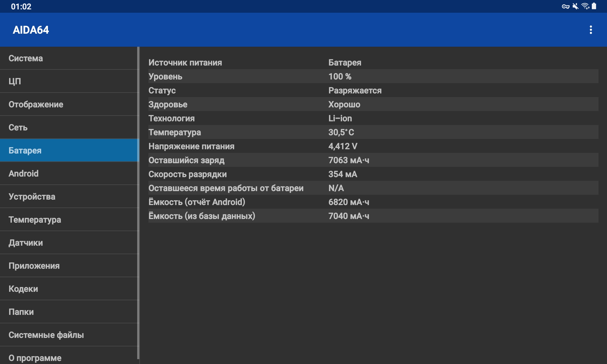Select the Статус row label
Viewport: 607px width, 364px height.
(x=162, y=90)
